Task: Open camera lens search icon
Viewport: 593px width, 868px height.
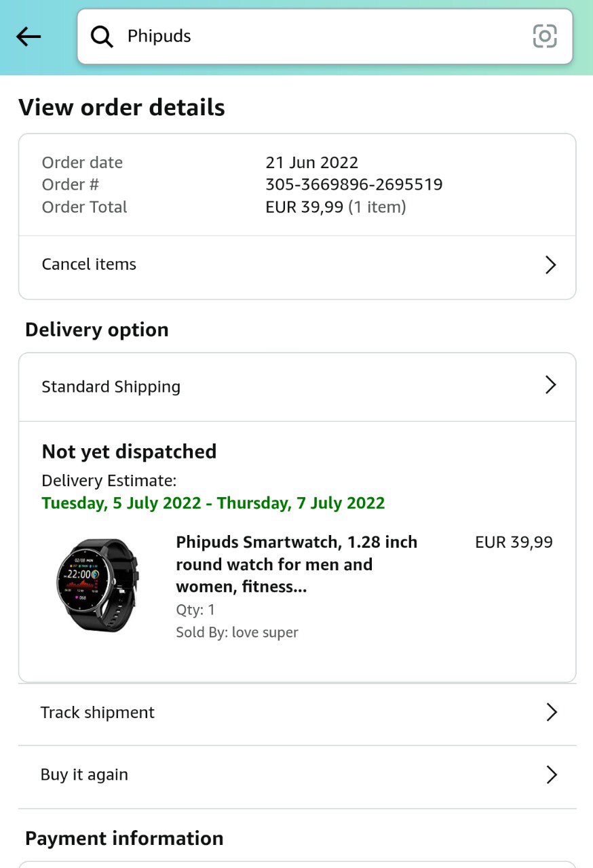Action: pyautogui.click(x=544, y=37)
